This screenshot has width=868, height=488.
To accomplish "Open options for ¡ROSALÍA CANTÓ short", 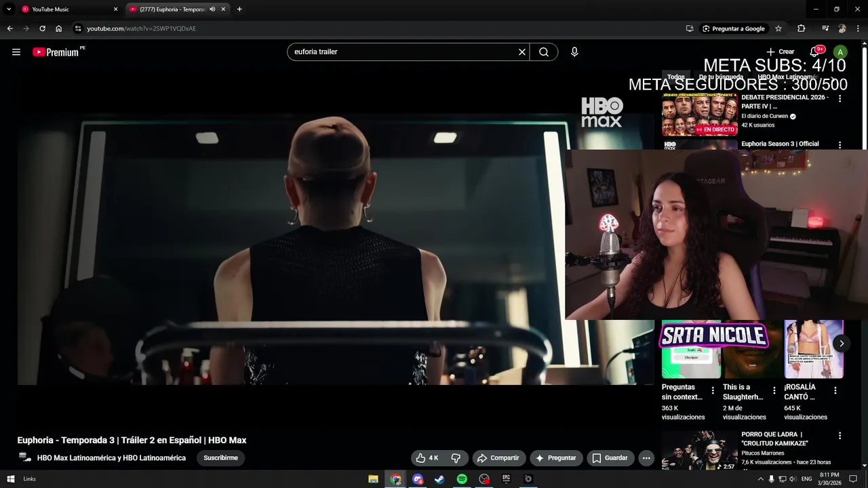I will (x=835, y=390).
